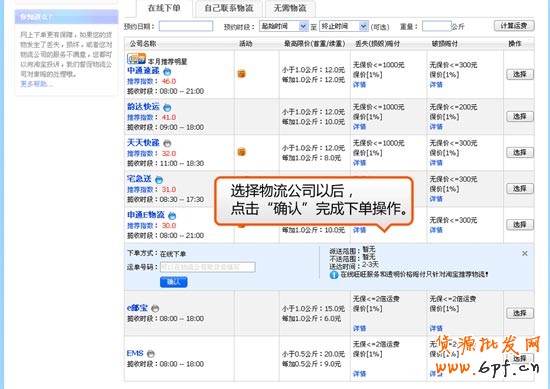Open the 起始时间 dropdown
This screenshot has height=389, width=550.
(x=283, y=26)
